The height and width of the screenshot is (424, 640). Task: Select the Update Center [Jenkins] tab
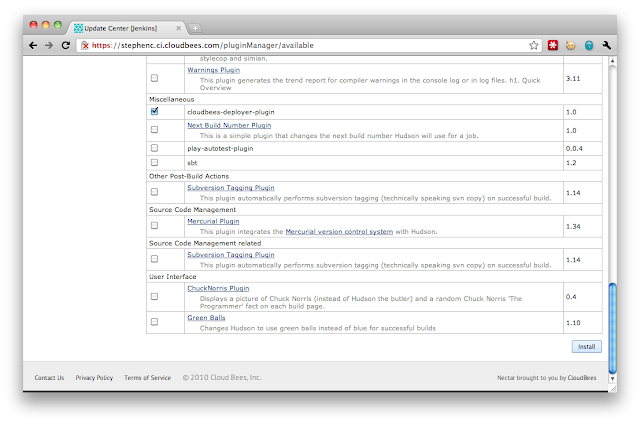tap(125, 27)
